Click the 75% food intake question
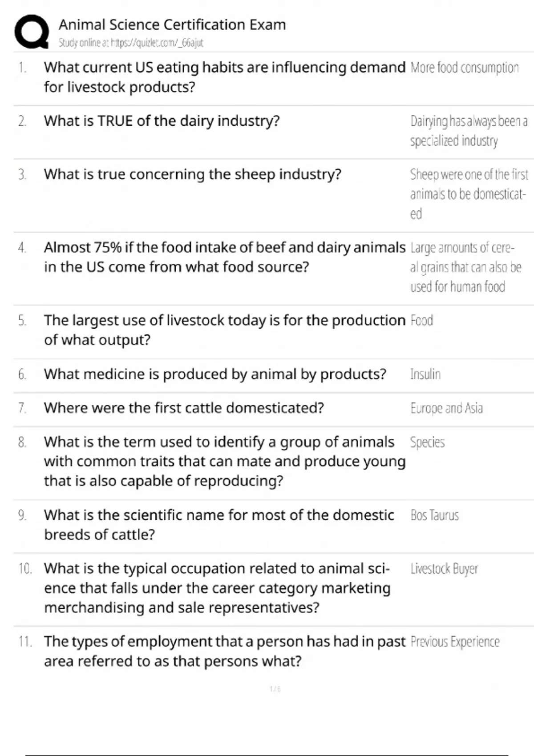 click(x=224, y=257)
